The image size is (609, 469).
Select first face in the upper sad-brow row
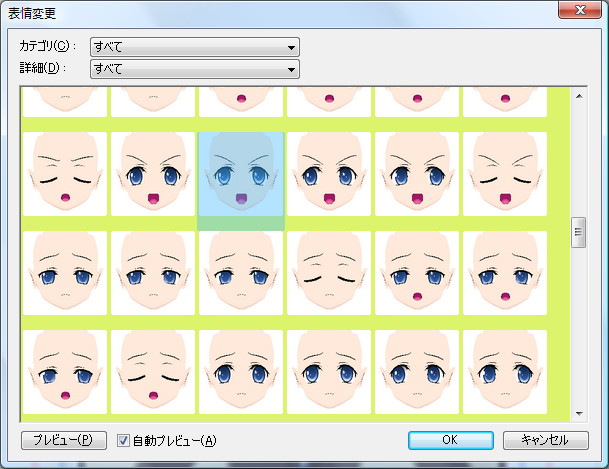point(65,273)
